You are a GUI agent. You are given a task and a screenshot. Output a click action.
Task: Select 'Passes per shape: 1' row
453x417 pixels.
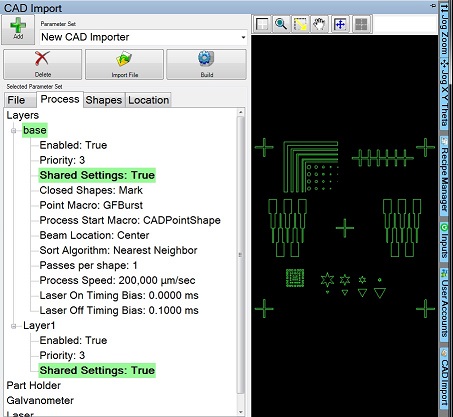[x=88, y=265]
